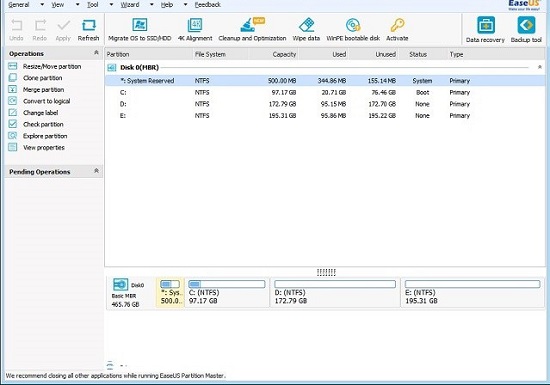Select the C: partition row
Viewport: 550px width, 385px height.
[x=325, y=93]
